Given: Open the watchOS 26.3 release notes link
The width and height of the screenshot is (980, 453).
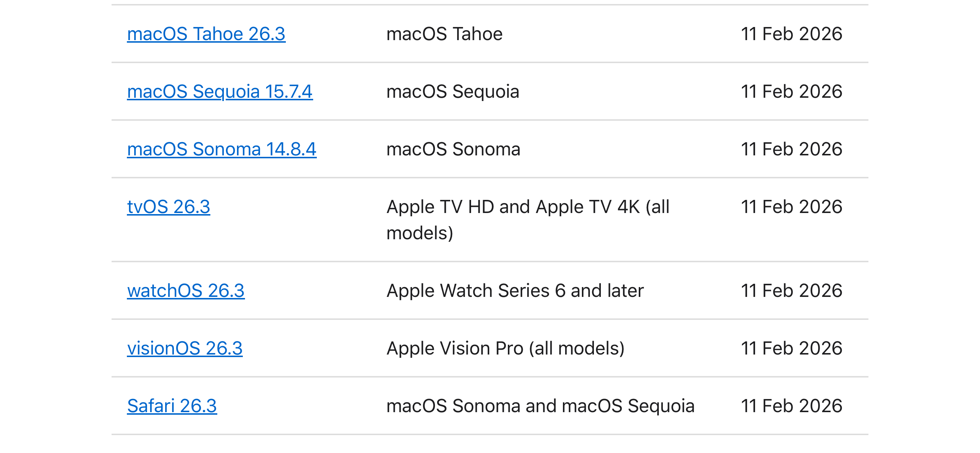Looking at the screenshot, I should (x=186, y=291).
